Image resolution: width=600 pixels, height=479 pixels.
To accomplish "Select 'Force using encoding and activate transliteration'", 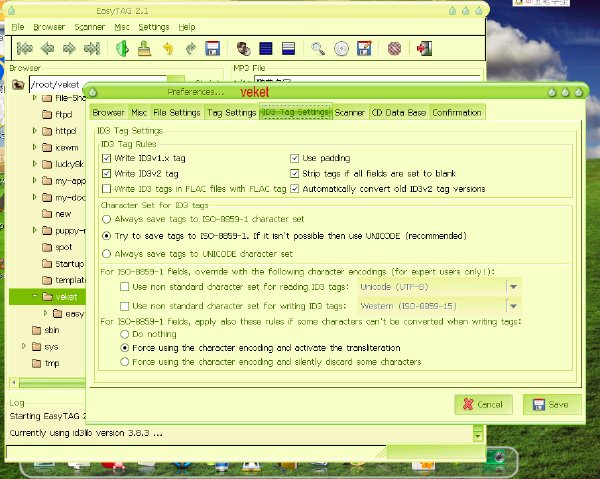I will point(124,348).
